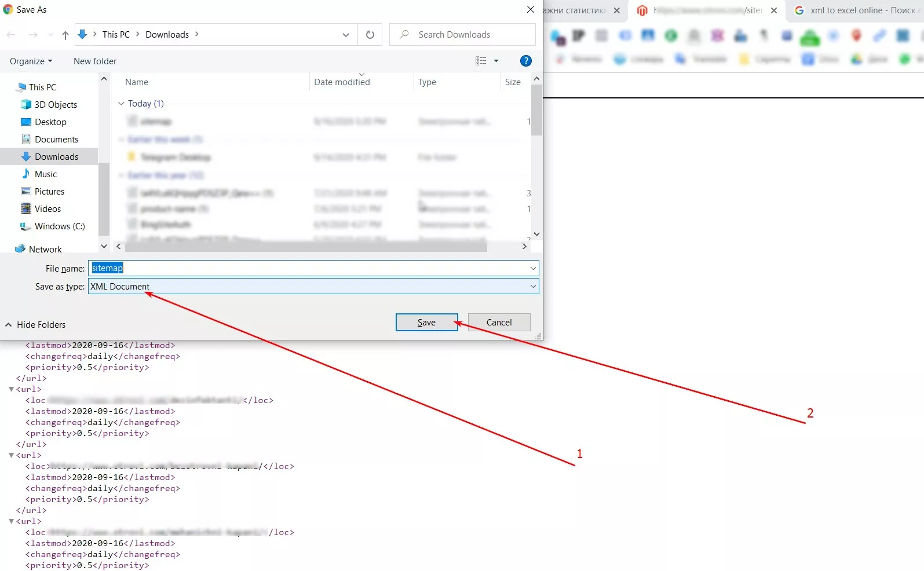The height and width of the screenshot is (571, 924).
Task: Go up one folder level arrow
Action: [x=65, y=35]
